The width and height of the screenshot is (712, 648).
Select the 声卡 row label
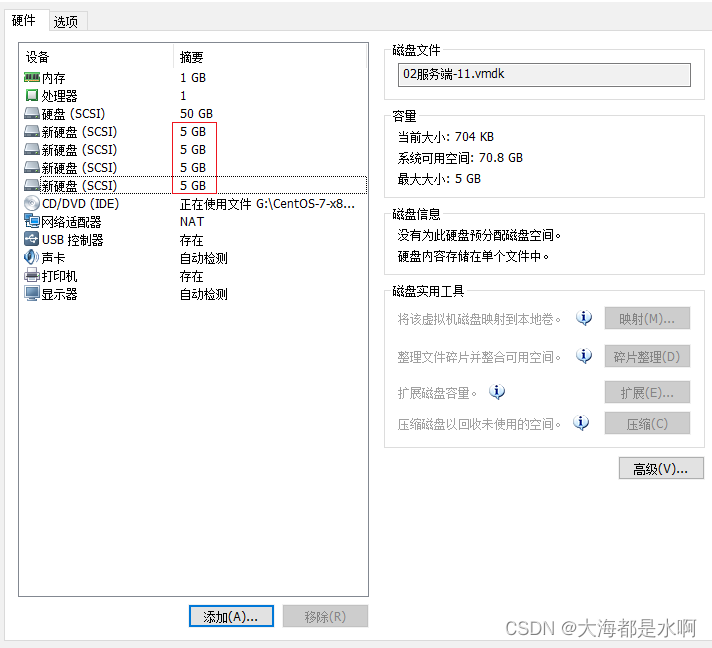(53, 258)
